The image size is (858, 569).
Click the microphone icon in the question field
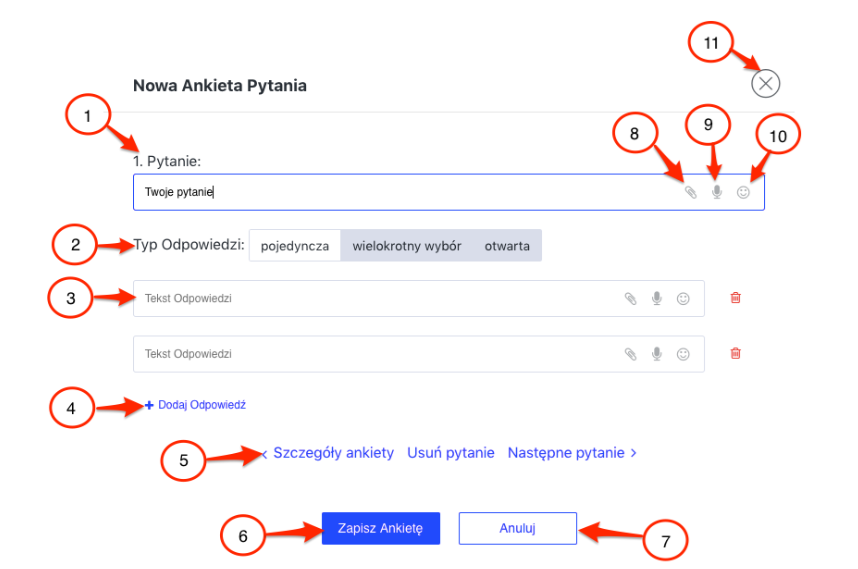click(716, 193)
